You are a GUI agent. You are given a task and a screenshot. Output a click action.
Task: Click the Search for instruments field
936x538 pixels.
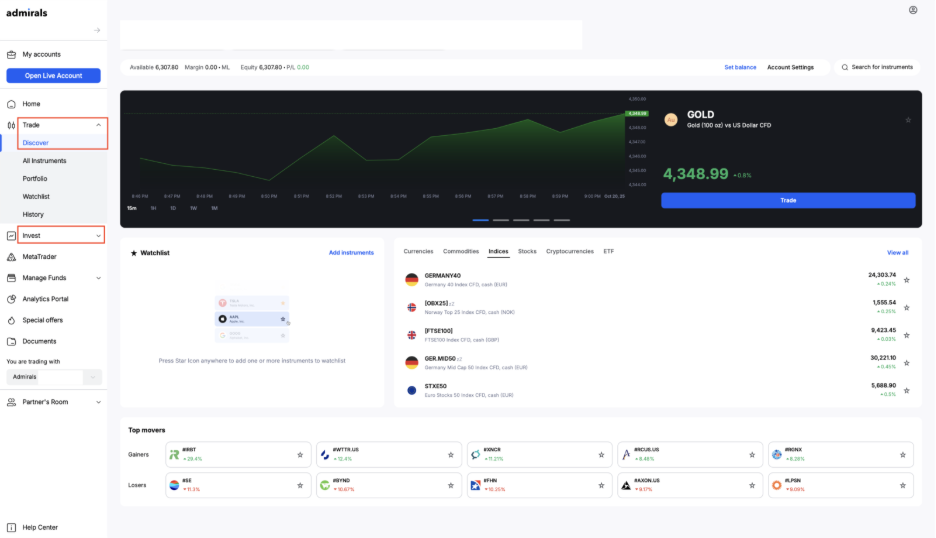878,67
